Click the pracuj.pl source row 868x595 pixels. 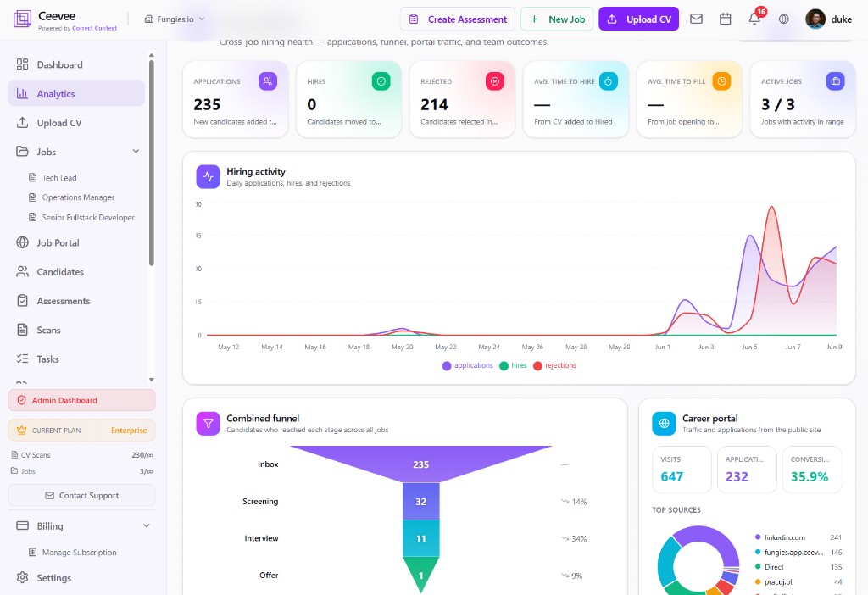(798, 581)
